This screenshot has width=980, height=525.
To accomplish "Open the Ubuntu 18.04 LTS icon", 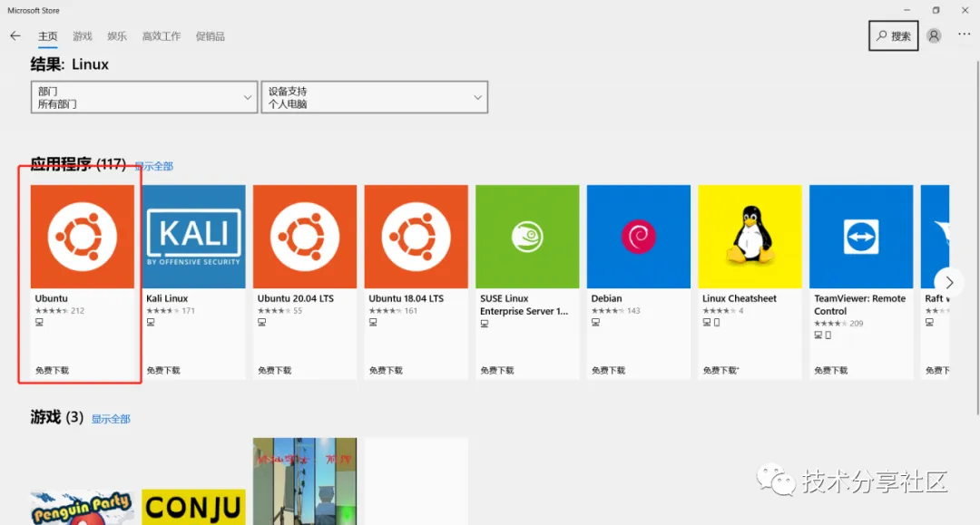I will pos(416,237).
